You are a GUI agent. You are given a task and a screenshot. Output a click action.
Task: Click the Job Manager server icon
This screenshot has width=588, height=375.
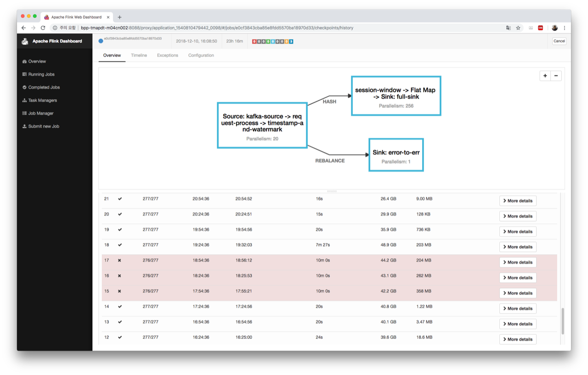pyautogui.click(x=24, y=114)
